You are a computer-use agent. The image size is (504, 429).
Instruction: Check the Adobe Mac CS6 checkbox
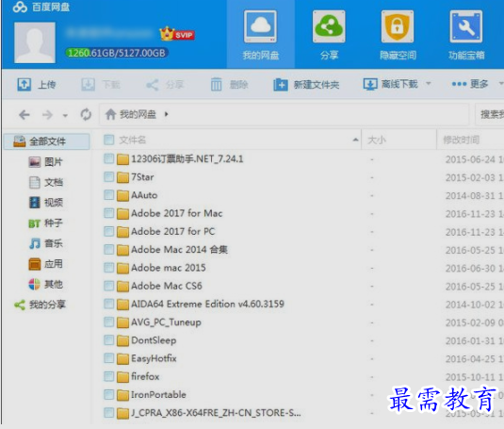(x=109, y=286)
